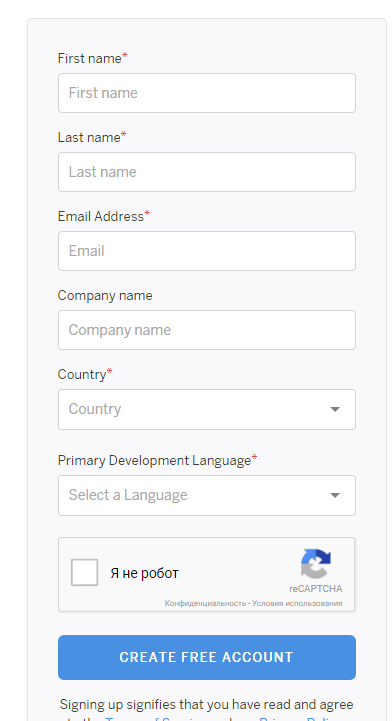The height and width of the screenshot is (721, 392).
Task: Expand the Country dropdown arrow
Action: (335, 409)
